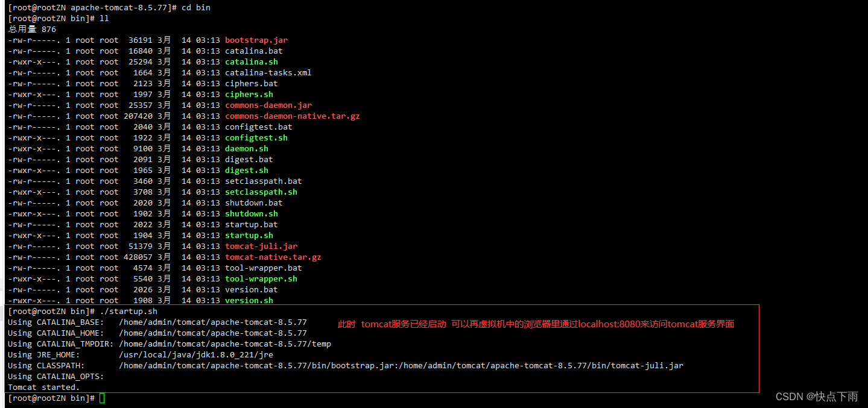Click the 'Tomcat started.' message
This screenshot has height=408, width=868.
tap(44, 387)
